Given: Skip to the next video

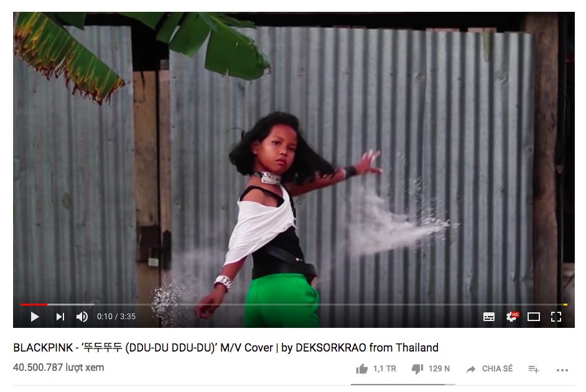Looking at the screenshot, I should click(x=60, y=317).
